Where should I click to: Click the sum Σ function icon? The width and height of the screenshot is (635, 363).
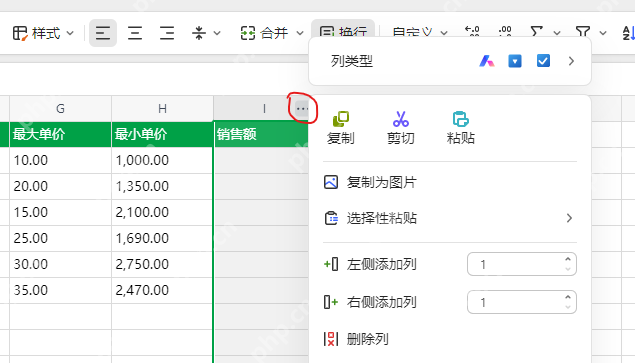(537, 32)
